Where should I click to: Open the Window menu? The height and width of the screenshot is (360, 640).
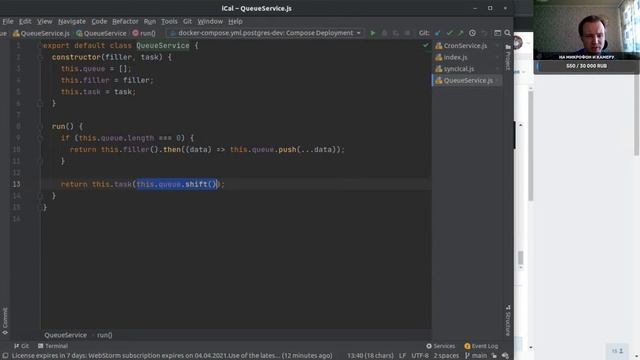tap(210, 21)
